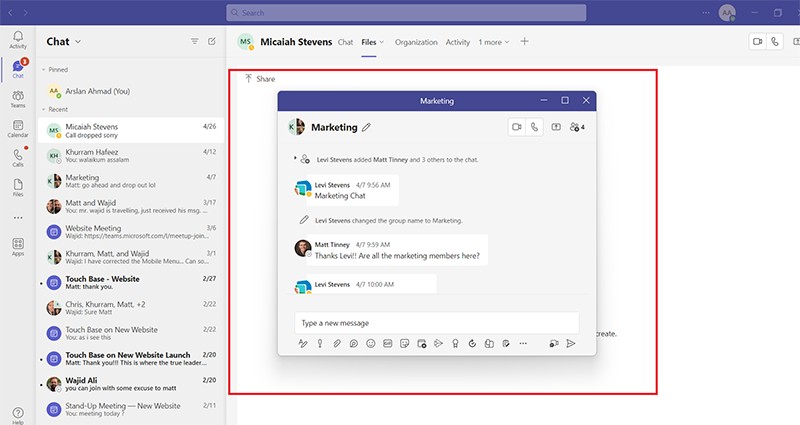Open the 'Touch Base on New Website Launch' chat
Viewport: 800px width, 425px height.
pyautogui.click(x=131, y=359)
